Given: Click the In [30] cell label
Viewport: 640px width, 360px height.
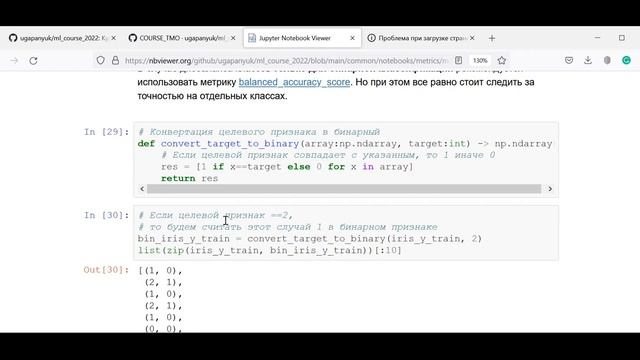Looking at the screenshot, I should (x=106, y=215).
